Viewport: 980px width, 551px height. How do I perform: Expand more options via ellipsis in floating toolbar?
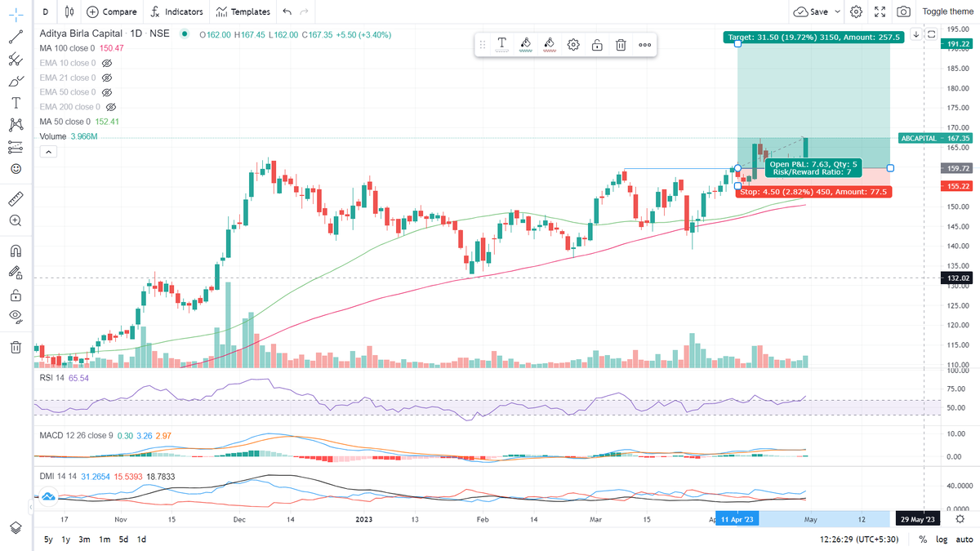pyautogui.click(x=644, y=45)
